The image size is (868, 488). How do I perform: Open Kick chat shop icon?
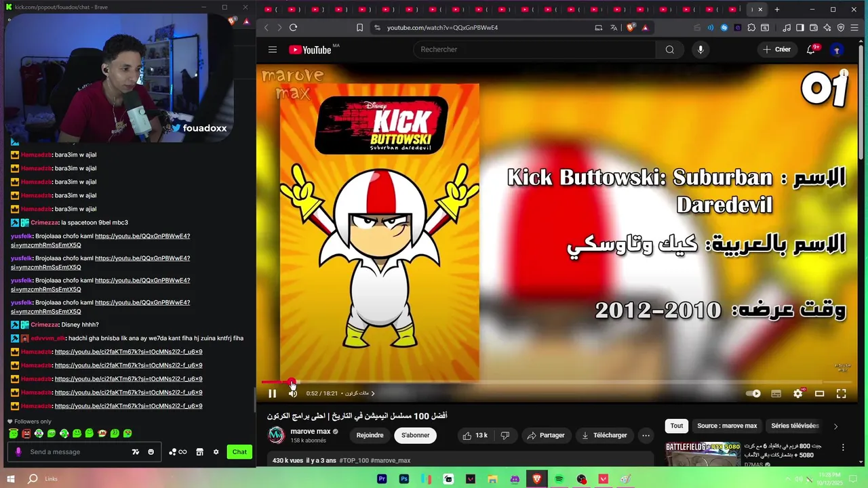(x=199, y=452)
